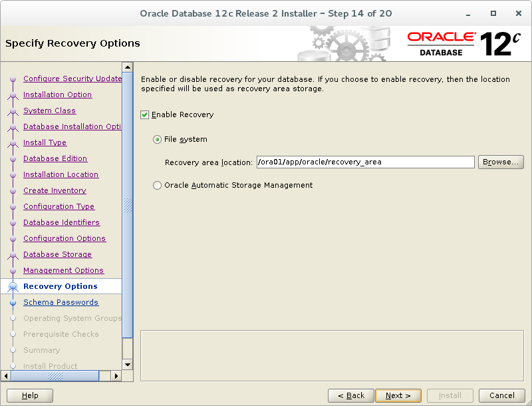Click the horizontal scroll-left arrow
Viewport: 532px width, 406px height.
tap(6, 376)
